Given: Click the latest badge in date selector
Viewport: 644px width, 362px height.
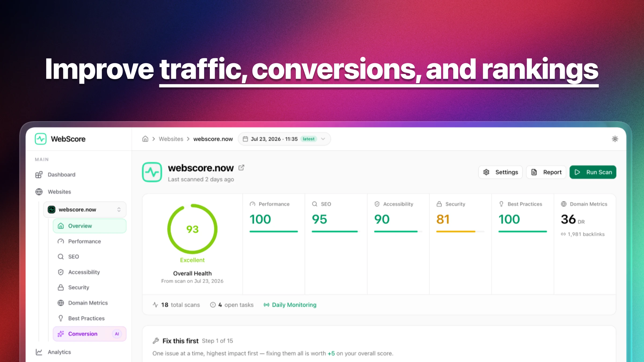Looking at the screenshot, I should [309, 139].
